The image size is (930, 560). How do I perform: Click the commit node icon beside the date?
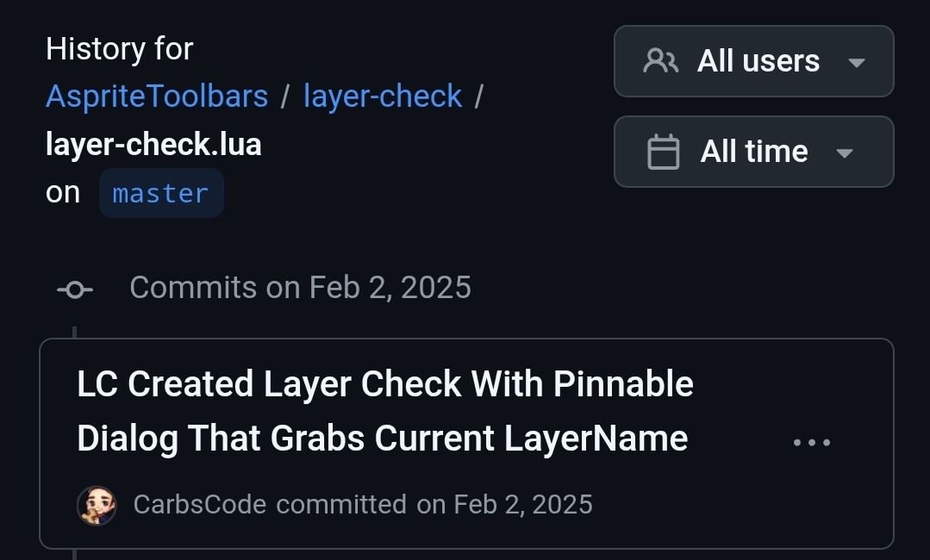point(75,289)
